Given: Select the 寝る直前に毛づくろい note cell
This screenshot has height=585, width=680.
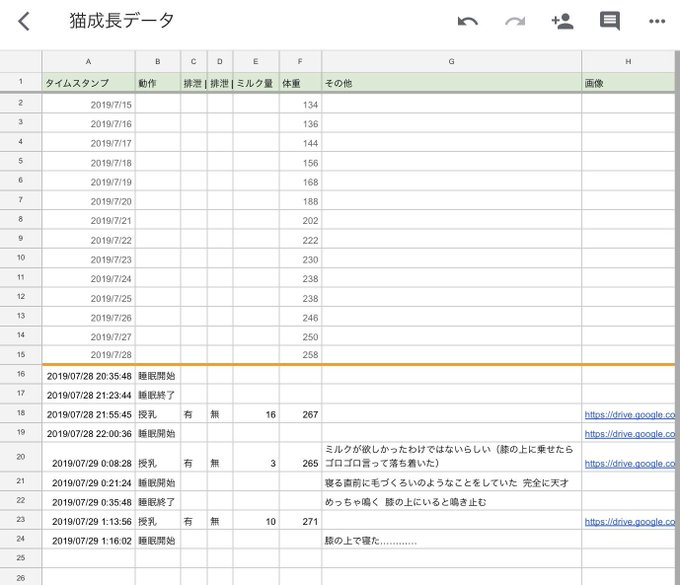Looking at the screenshot, I should pos(451,483).
